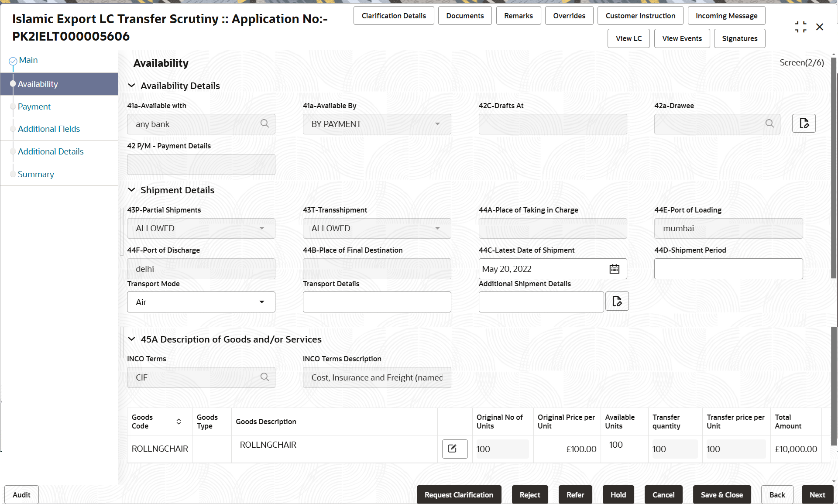The image size is (838, 504).
Task: Open the clause document icon beside Drawee field
Action: (804, 123)
